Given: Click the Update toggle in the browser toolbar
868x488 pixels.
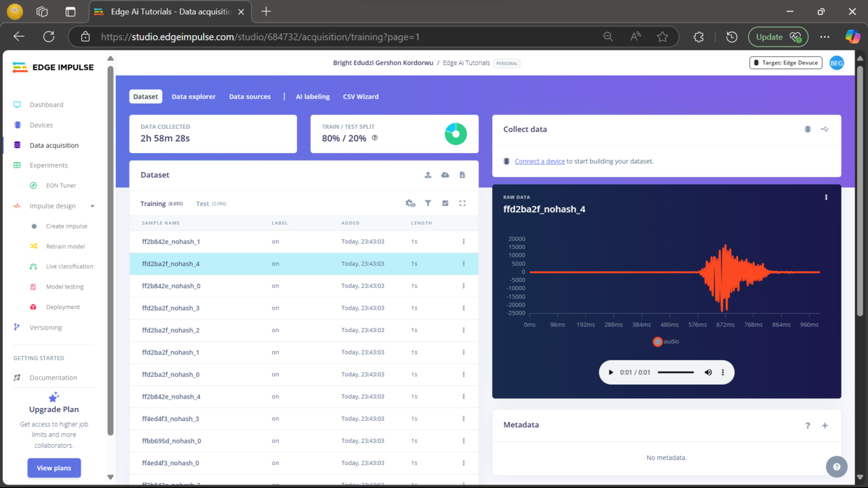Looking at the screenshot, I should tap(778, 37).
